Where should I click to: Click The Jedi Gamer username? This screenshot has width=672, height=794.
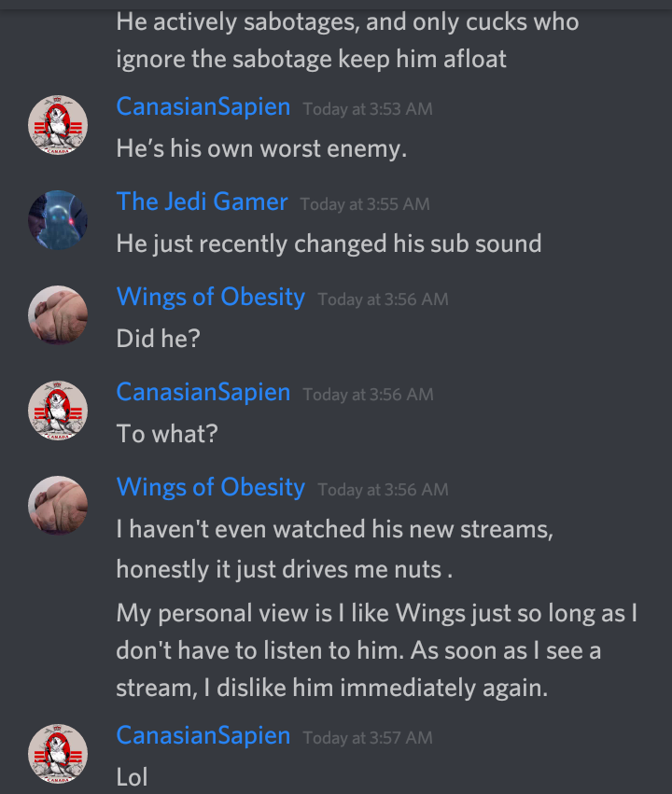coord(202,202)
